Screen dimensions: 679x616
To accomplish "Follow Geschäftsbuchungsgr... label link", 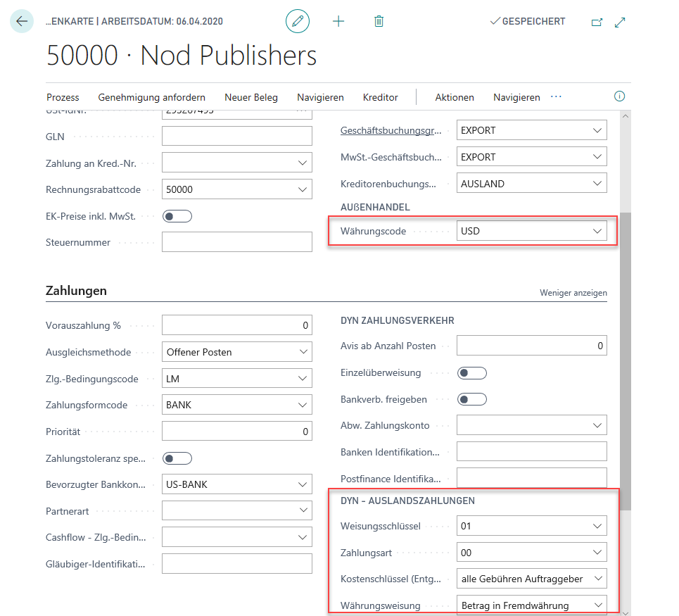I will [x=391, y=130].
